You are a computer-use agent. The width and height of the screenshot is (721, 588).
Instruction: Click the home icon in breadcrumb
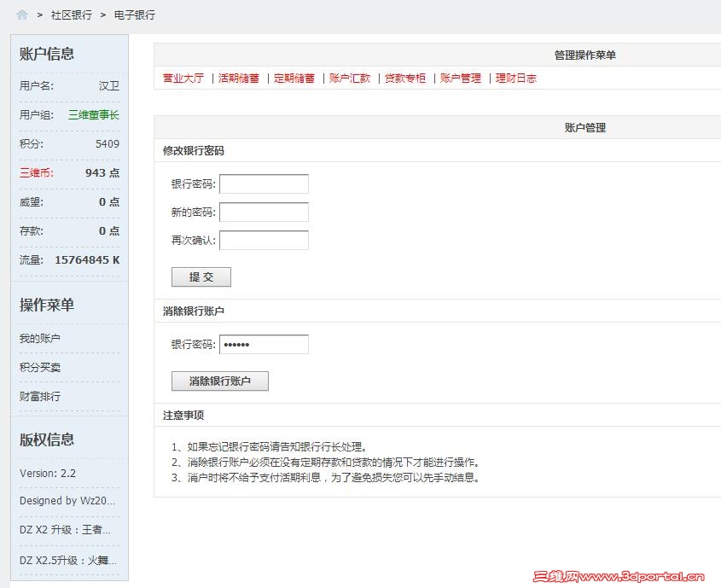pos(22,15)
